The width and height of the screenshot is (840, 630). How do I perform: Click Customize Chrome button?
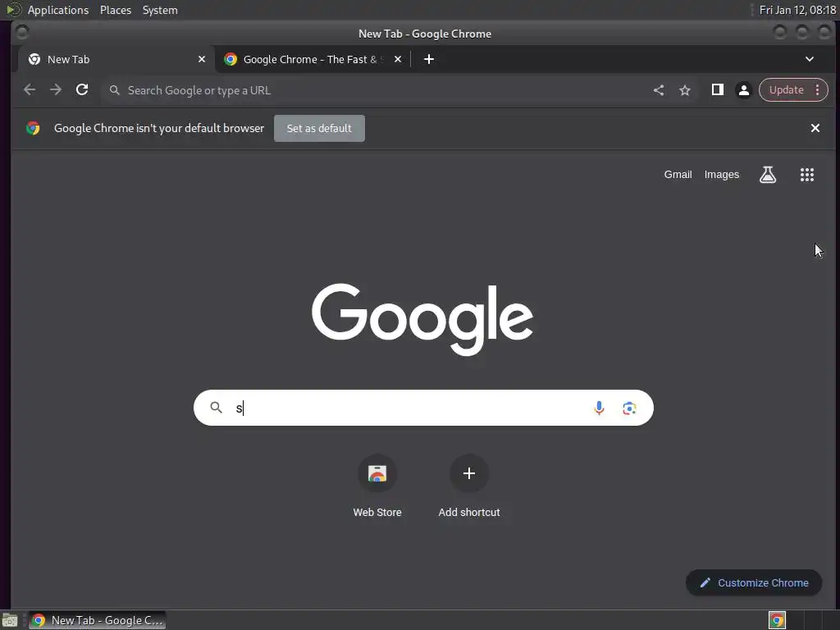[x=754, y=583]
